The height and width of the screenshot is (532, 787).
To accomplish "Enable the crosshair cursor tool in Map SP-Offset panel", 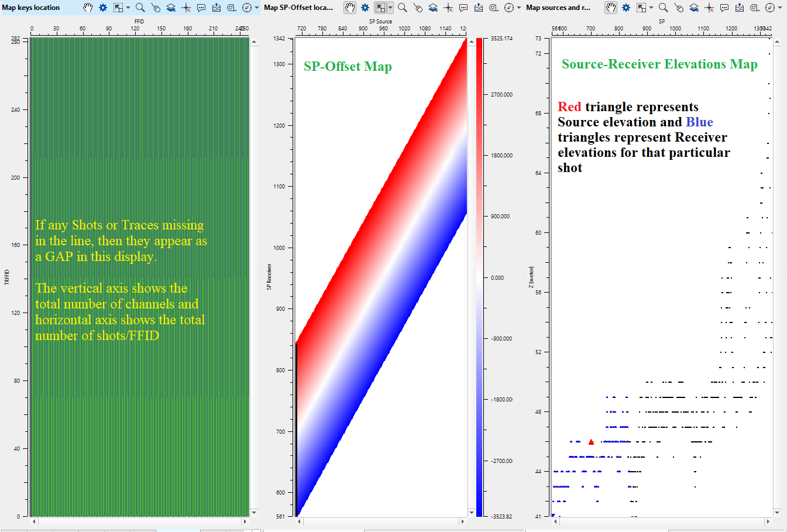I will point(448,8).
